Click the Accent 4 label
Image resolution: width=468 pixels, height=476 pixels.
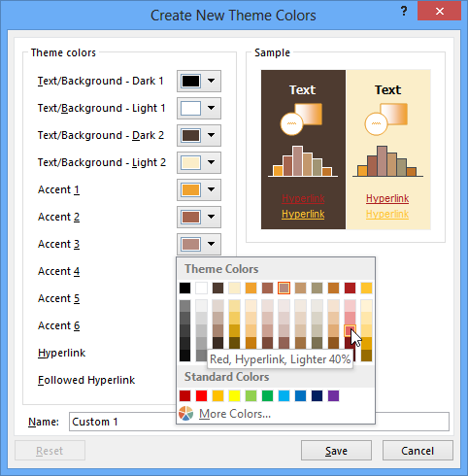point(58,271)
